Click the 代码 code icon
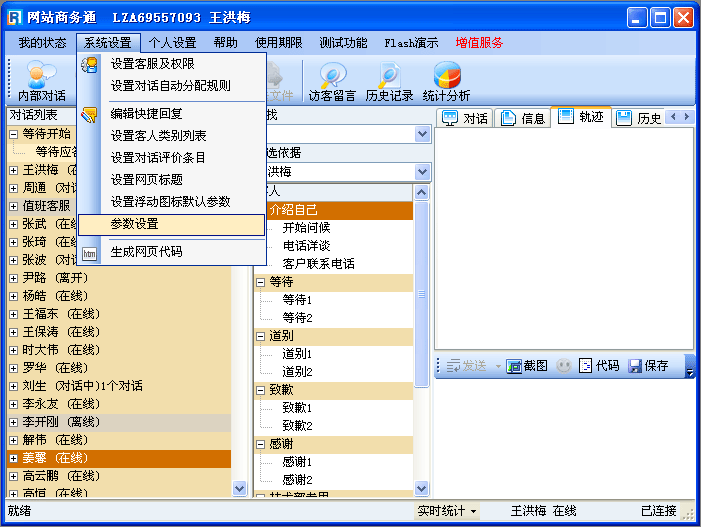Image resolution: width=701 pixels, height=527 pixels. point(599,366)
